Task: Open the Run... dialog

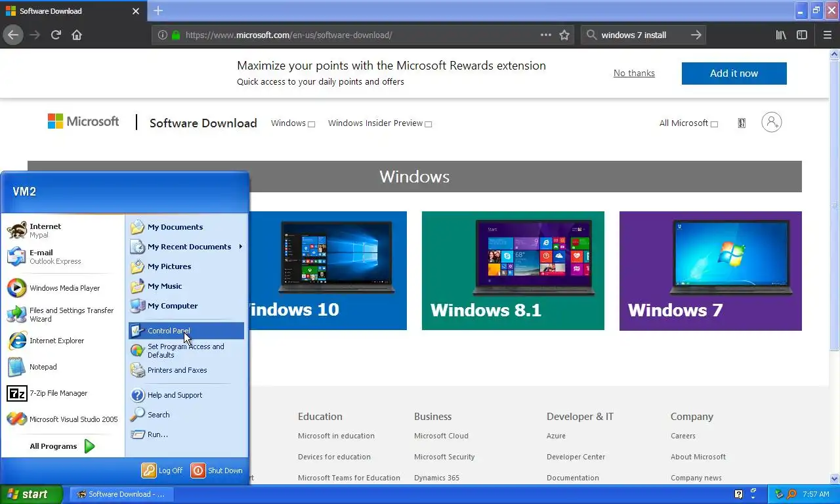Action: point(186,434)
